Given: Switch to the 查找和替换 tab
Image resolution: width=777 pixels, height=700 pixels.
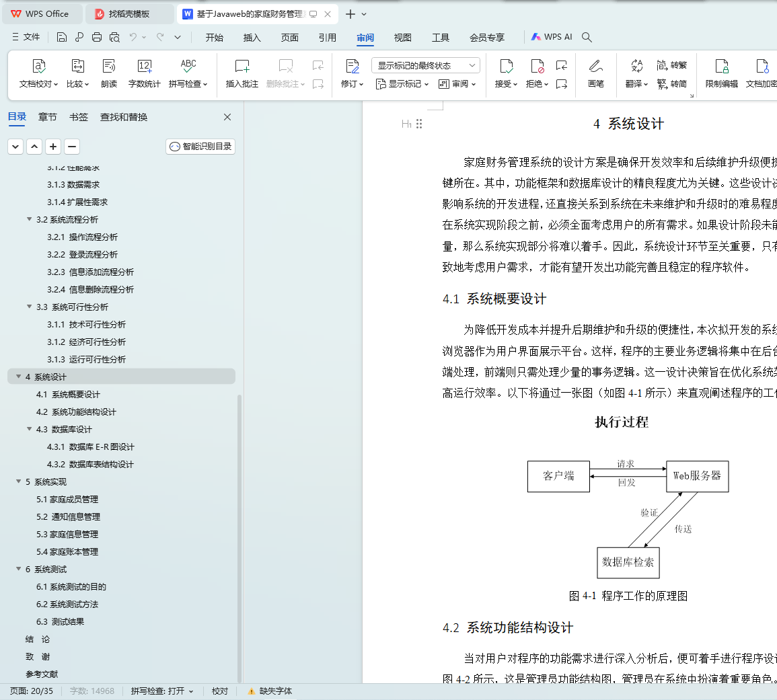Looking at the screenshot, I should (x=123, y=117).
